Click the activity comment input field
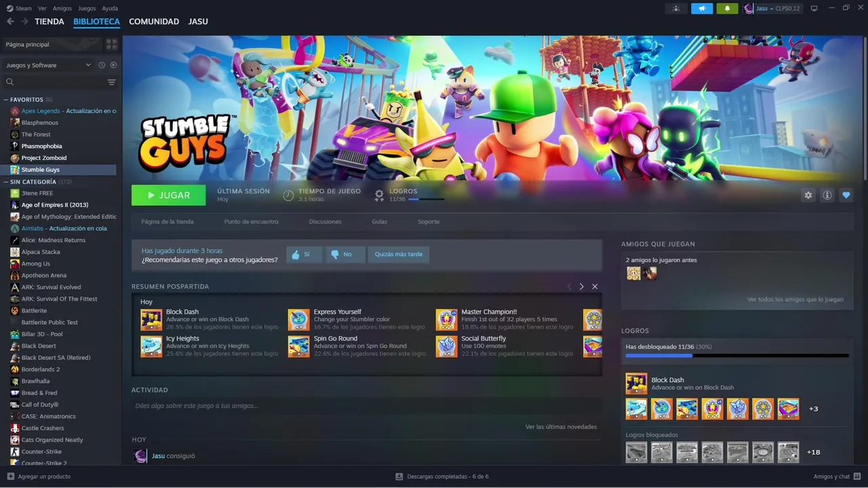Viewport: 868px width, 488px height. point(366,406)
